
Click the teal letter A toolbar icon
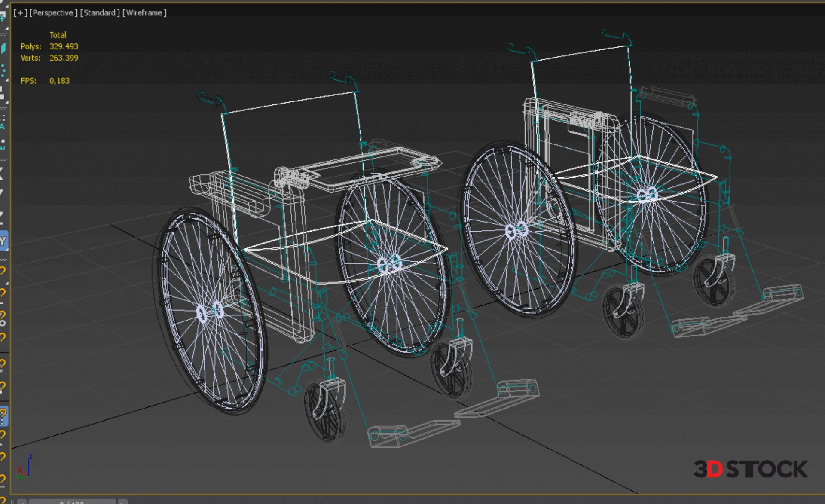[x=2, y=127]
